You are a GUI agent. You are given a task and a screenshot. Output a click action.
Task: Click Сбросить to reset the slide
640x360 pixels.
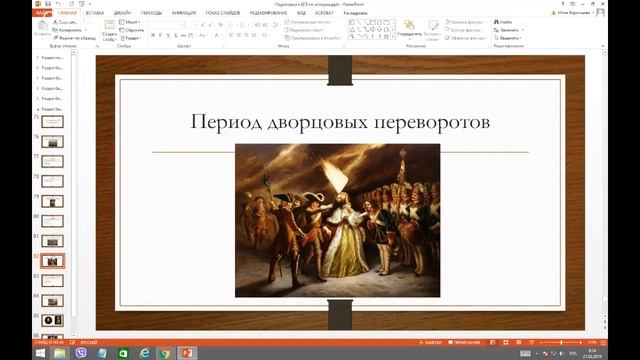click(131, 30)
